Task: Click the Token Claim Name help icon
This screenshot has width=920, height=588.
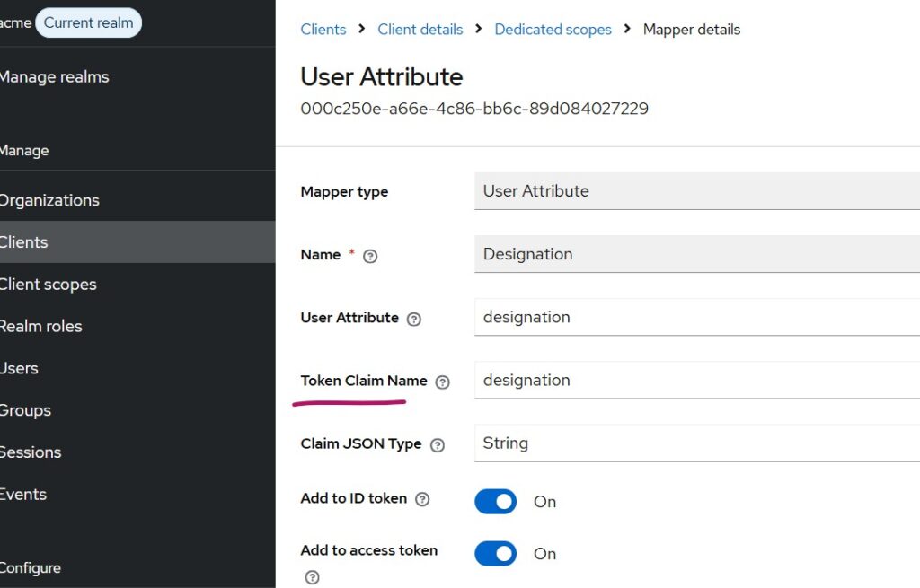Action: tap(442, 382)
